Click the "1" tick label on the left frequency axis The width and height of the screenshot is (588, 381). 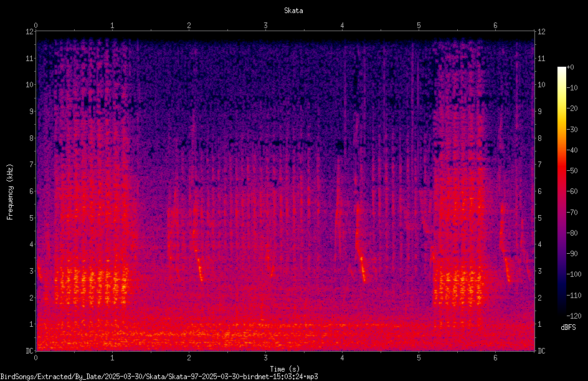coord(31,324)
